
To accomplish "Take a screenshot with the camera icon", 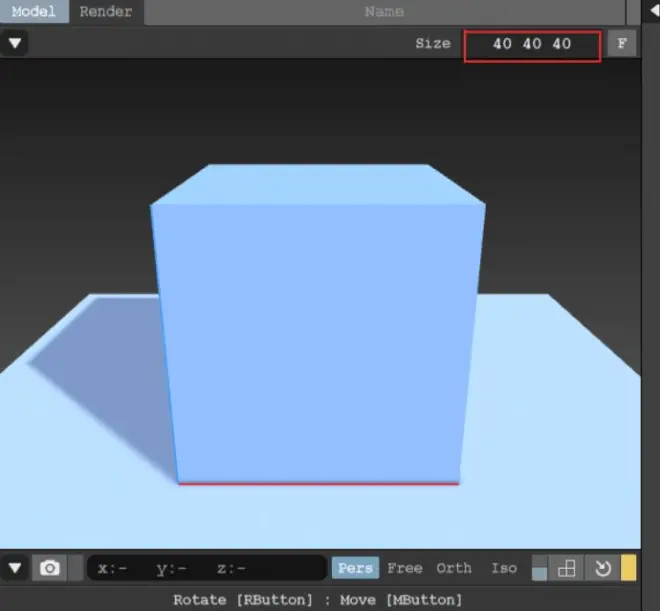I will pyautogui.click(x=50, y=568).
